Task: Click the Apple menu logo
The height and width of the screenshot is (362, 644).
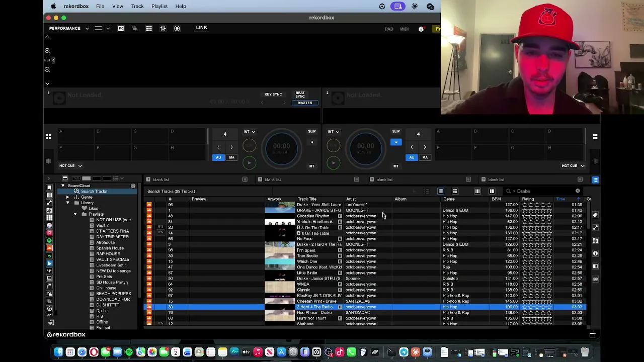Action: coord(53,6)
